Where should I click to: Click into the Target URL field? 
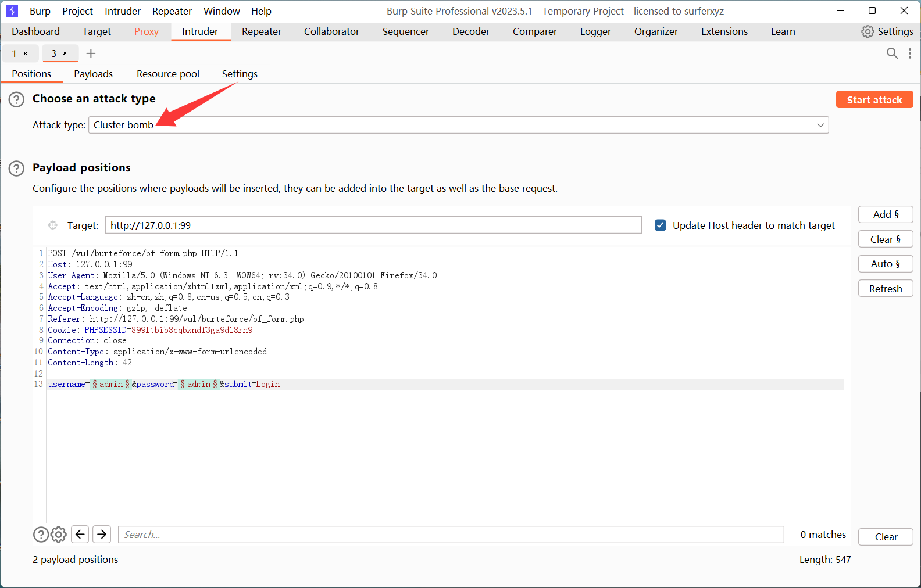coord(373,225)
